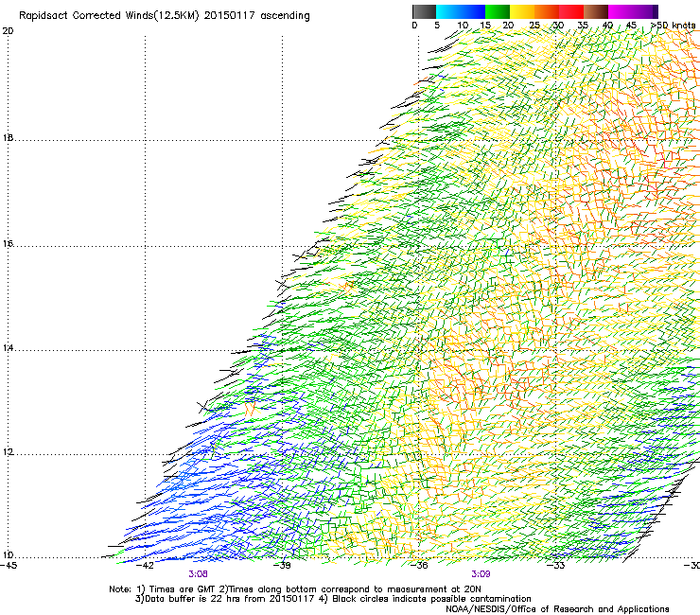Select the yellow 20-25 knots color swatch
Screen dimensions: 700x615
click(522, 11)
